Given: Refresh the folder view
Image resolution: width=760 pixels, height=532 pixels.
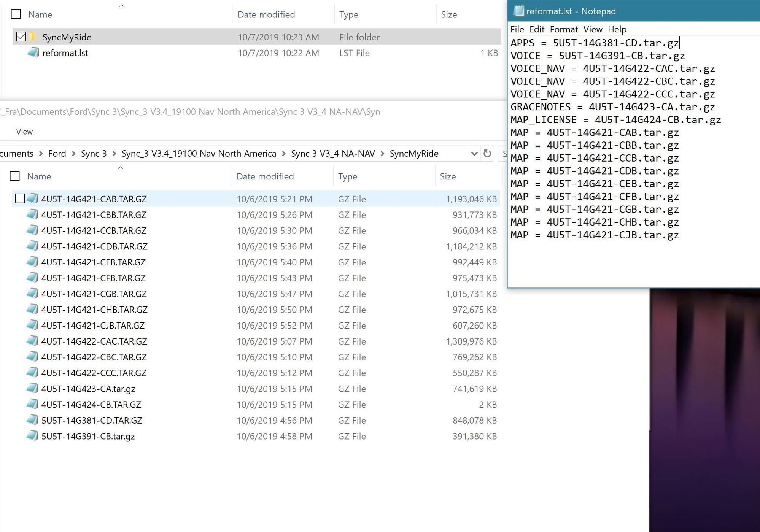Looking at the screenshot, I should [487, 154].
